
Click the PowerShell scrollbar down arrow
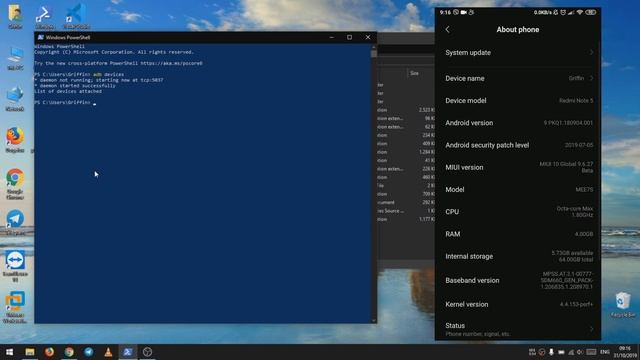pyautogui.click(x=373, y=320)
